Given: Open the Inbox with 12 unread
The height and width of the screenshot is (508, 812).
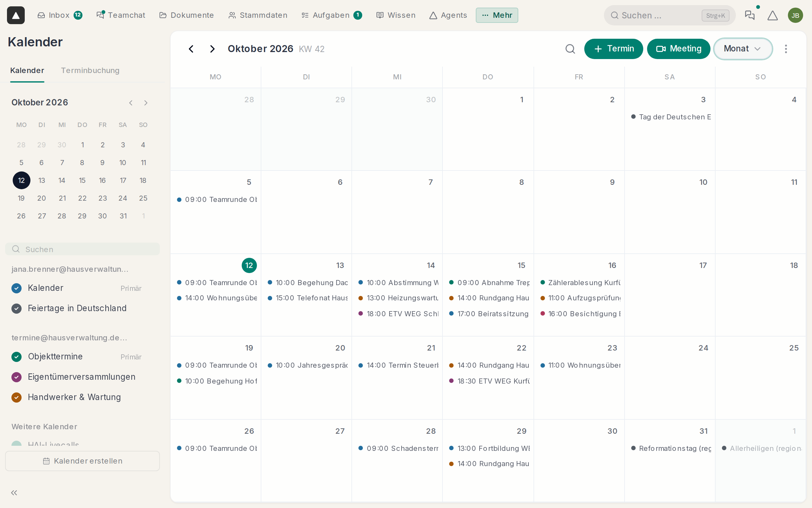Looking at the screenshot, I should [60, 15].
